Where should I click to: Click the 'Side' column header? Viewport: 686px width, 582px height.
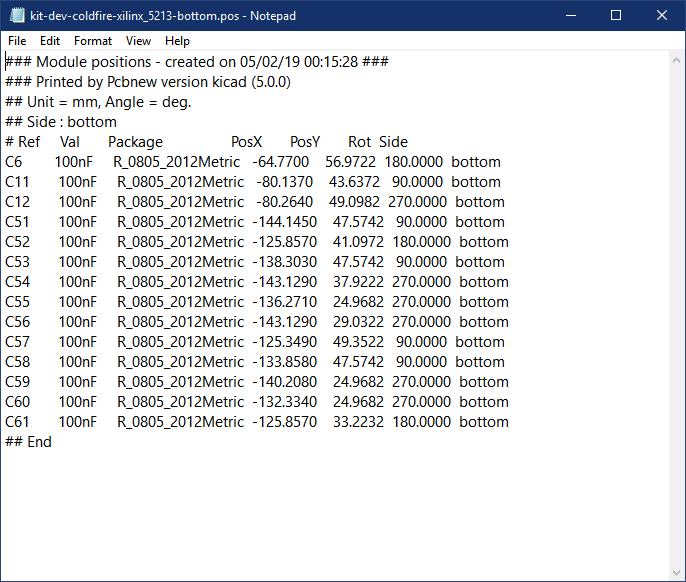[393, 142]
